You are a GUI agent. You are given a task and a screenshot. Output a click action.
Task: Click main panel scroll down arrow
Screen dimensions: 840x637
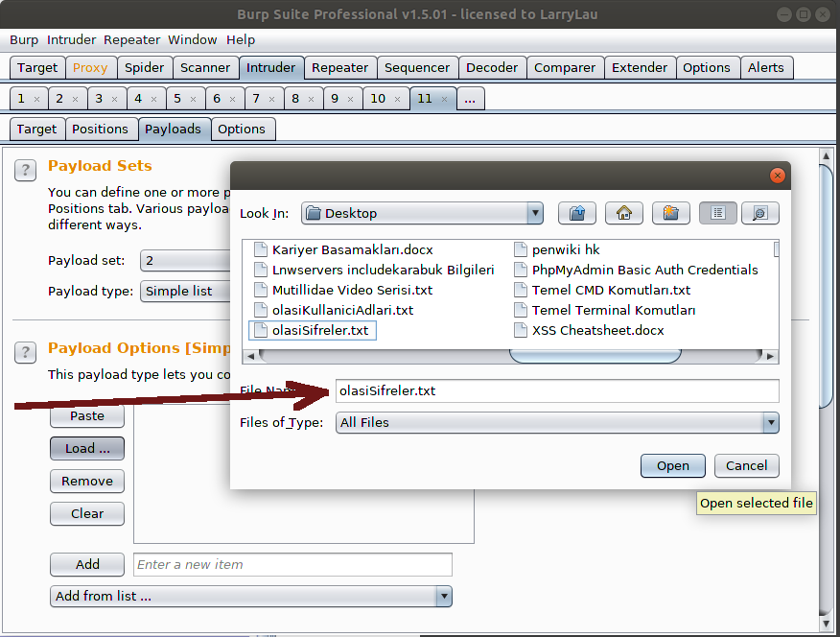pos(826,624)
